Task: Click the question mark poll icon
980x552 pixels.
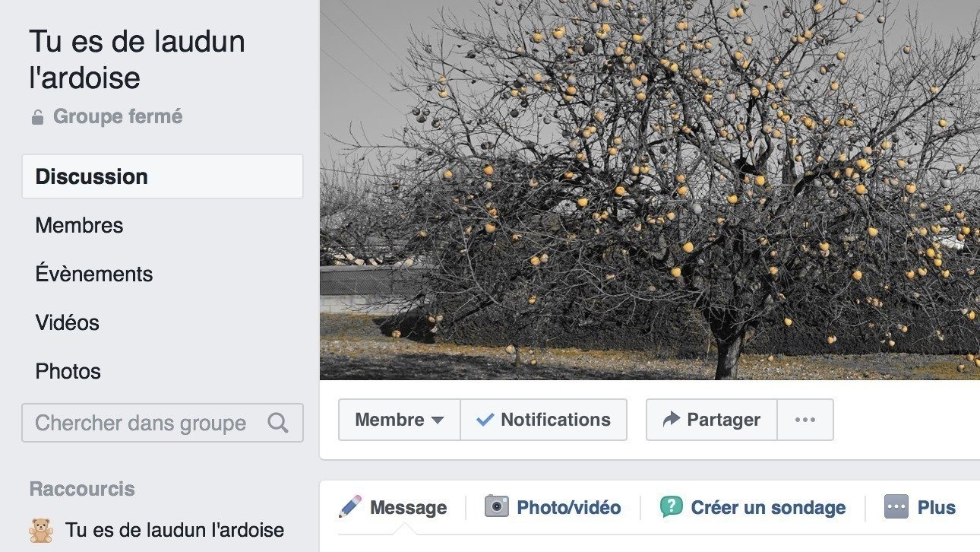Action: (x=672, y=506)
